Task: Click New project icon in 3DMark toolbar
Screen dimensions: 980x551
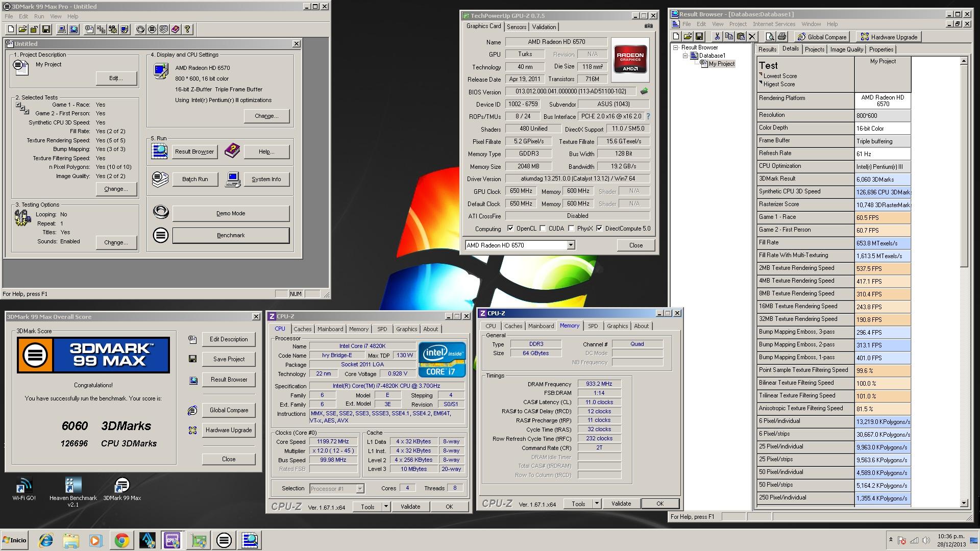Action: coord(11,29)
